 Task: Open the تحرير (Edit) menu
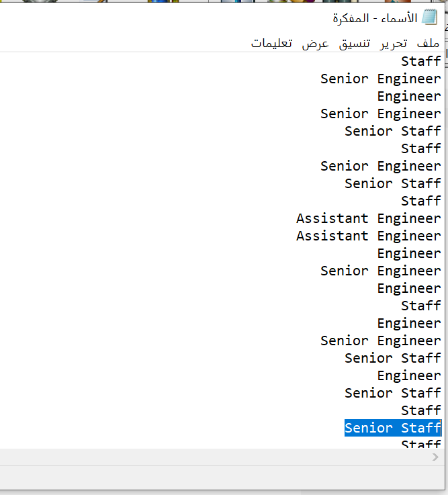(x=394, y=43)
